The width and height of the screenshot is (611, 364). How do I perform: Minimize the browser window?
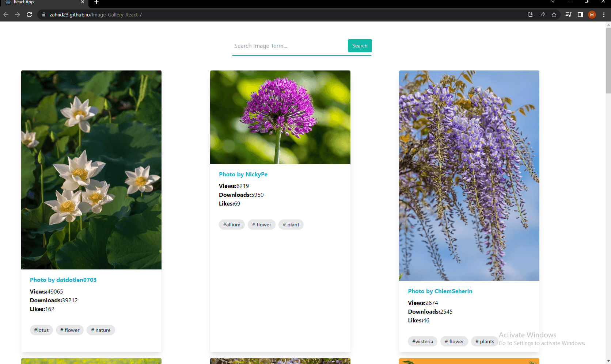coord(570,1)
